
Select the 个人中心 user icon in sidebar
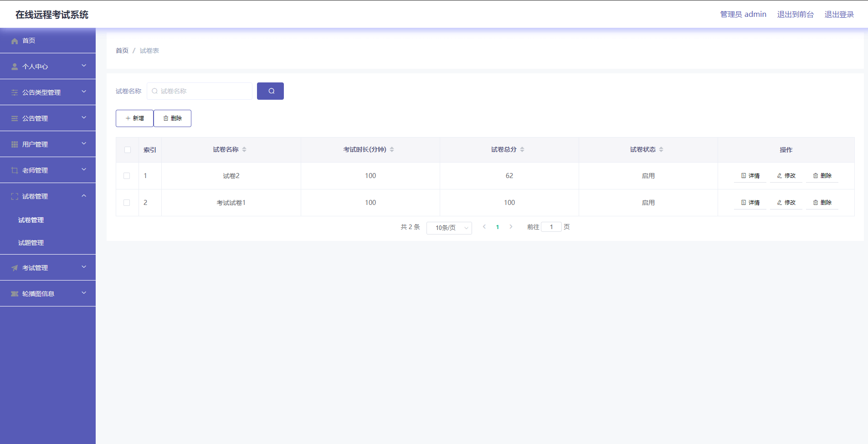15,66
